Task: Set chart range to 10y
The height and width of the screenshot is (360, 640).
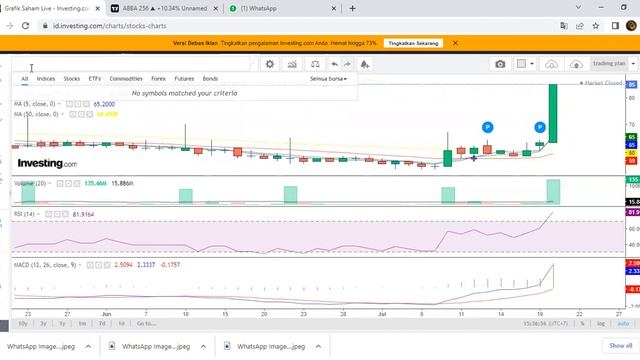Action: (x=23, y=324)
